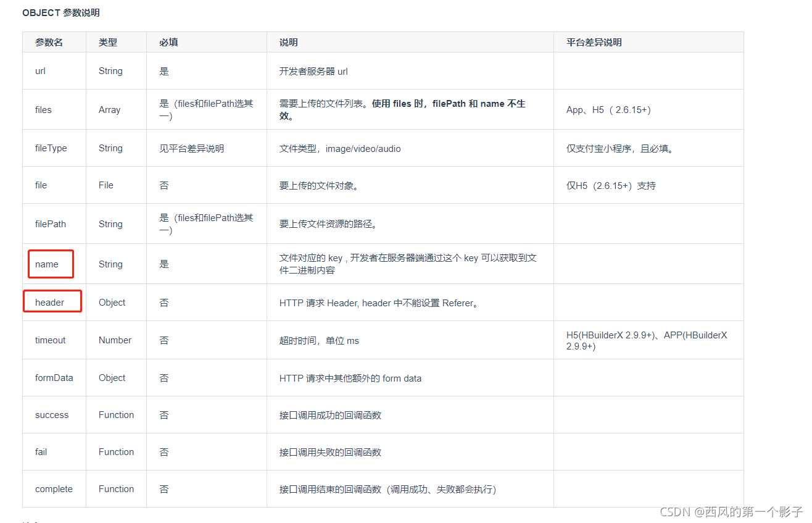
Task: Click 'Function' type in success row
Action: point(116,415)
